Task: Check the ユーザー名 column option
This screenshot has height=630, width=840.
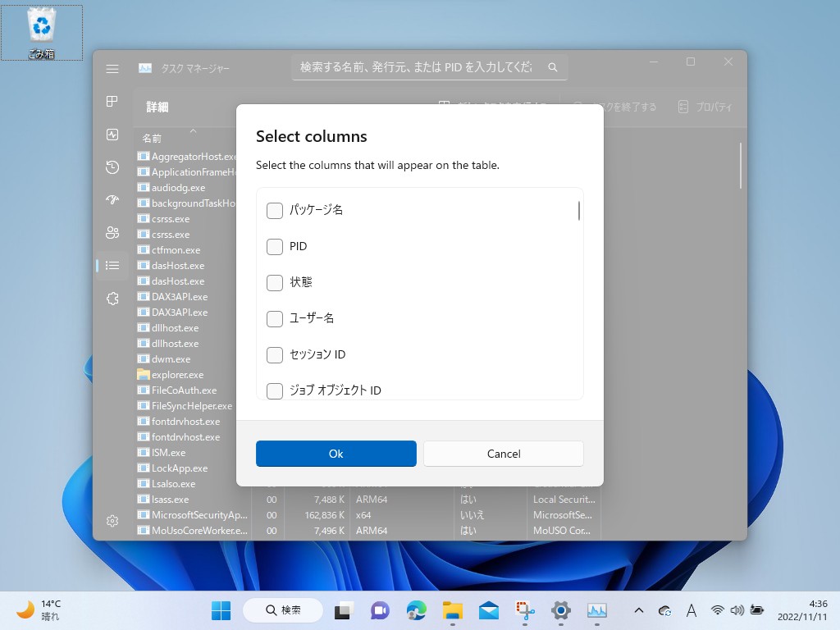Action: 275,318
